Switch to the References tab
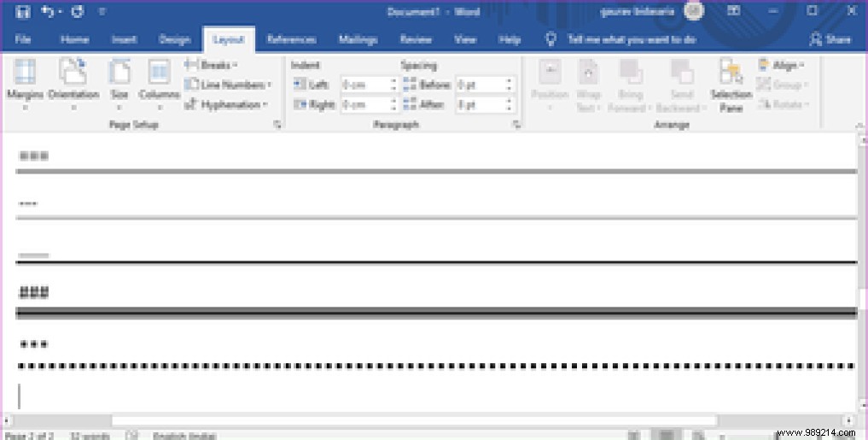This screenshot has height=440, width=868. 291,39
